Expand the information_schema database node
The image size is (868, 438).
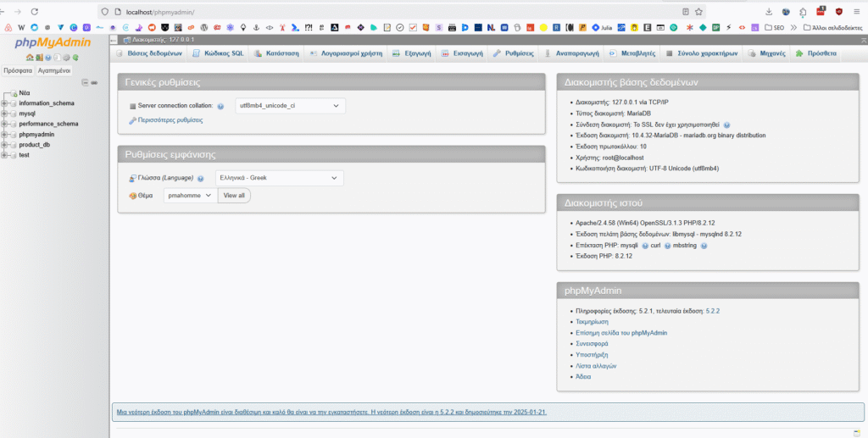[x=5, y=103]
